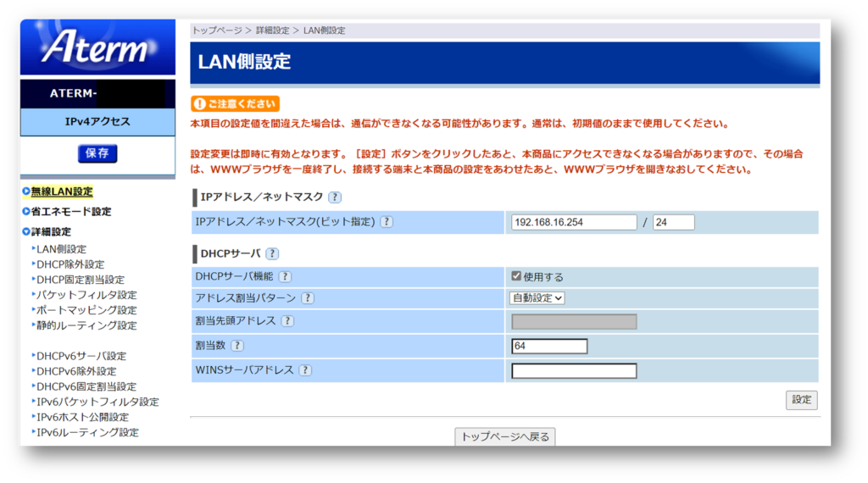868x483 pixels.
Task: Click help icon next to DHCPサーバ heading
Action: [272, 253]
